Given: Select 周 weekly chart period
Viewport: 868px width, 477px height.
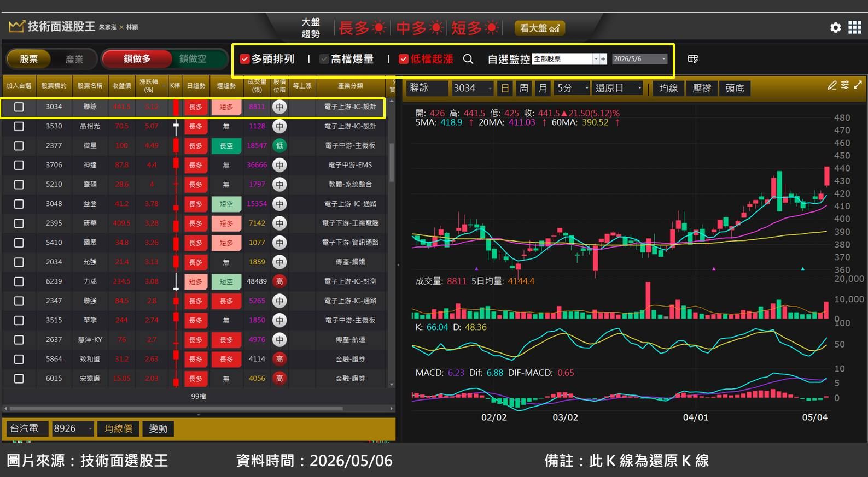Looking at the screenshot, I should click(x=524, y=88).
